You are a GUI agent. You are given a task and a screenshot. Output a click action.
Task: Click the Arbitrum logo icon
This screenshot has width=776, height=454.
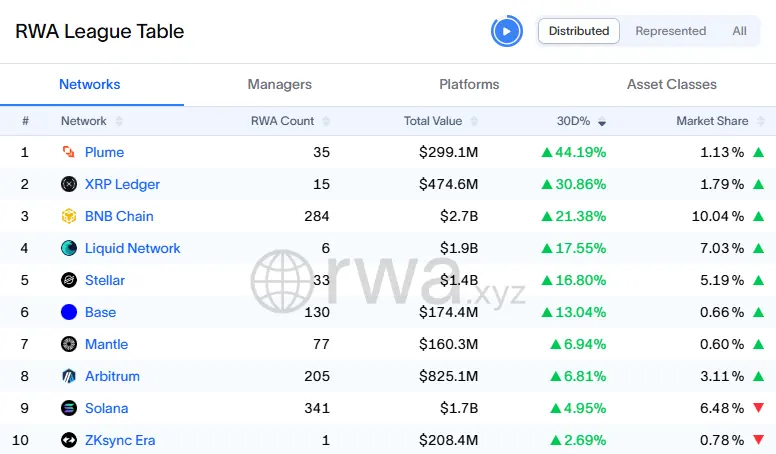[69, 376]
